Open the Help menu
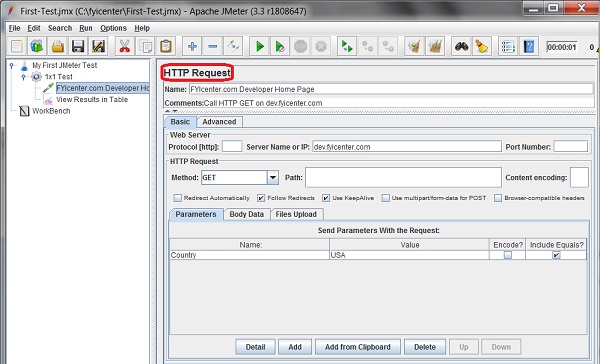The height and width of the screenshot is (364, 600). tap(142, 28)
